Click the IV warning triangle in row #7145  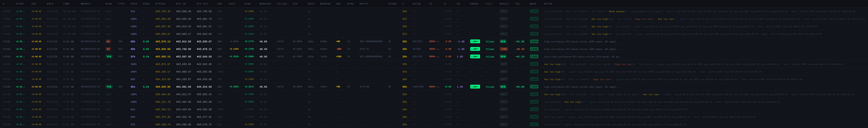[x=438, y=87]
